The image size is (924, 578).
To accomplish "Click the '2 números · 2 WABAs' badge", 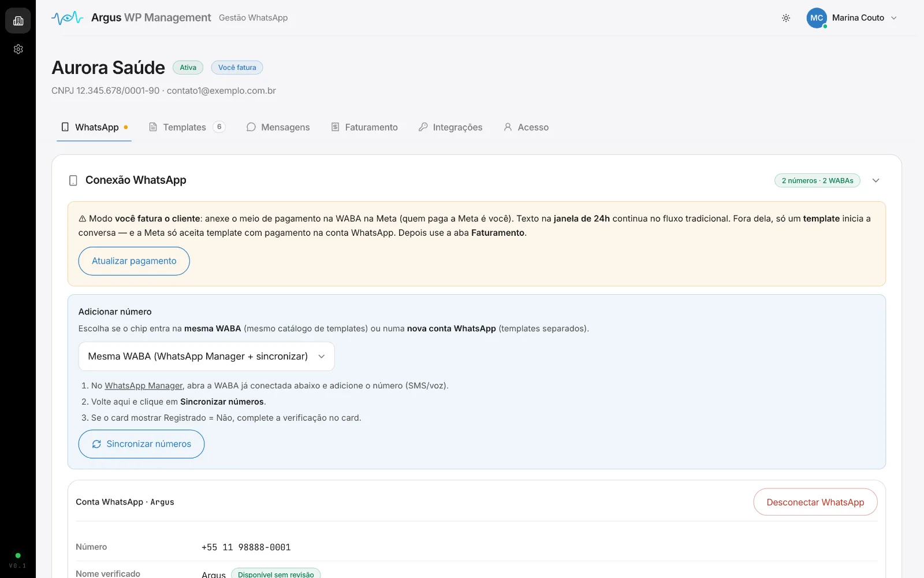I will [817, 180].
